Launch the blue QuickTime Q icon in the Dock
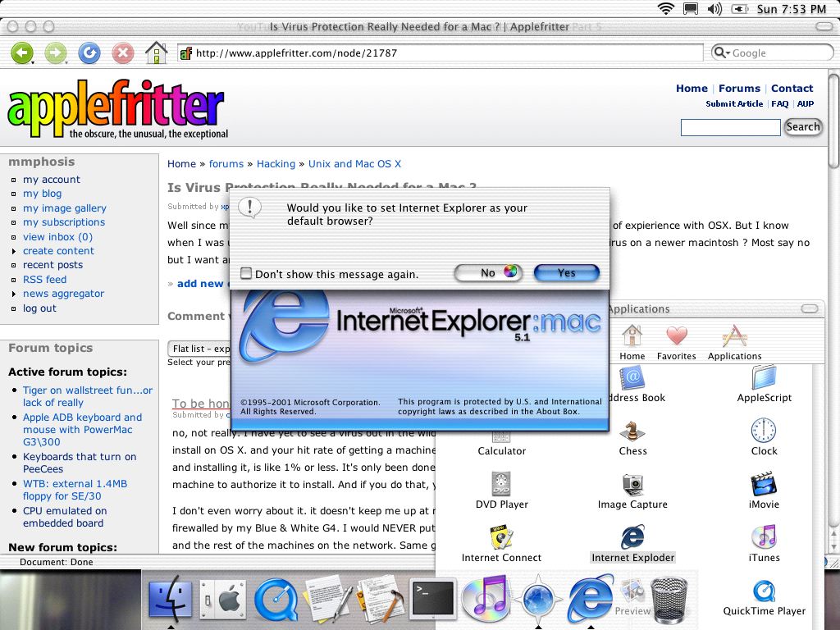 coord(276,599)
